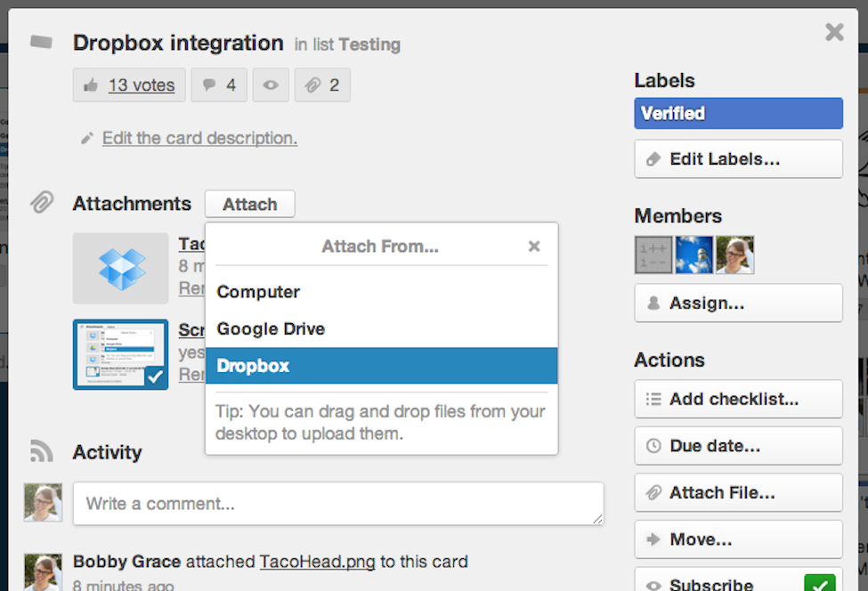This screenshot has width=868, height=591.
Task: Open the Assign members menu
Action: coord(738,304)
